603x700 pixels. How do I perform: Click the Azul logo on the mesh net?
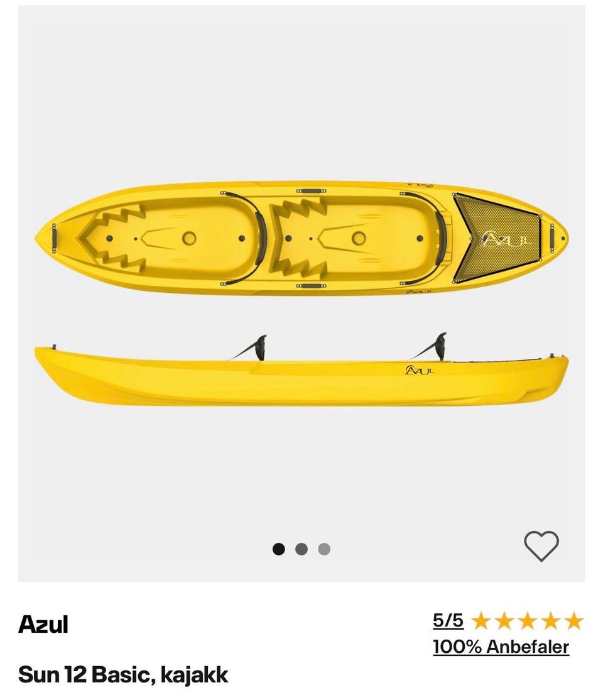(x=505, y=239)
